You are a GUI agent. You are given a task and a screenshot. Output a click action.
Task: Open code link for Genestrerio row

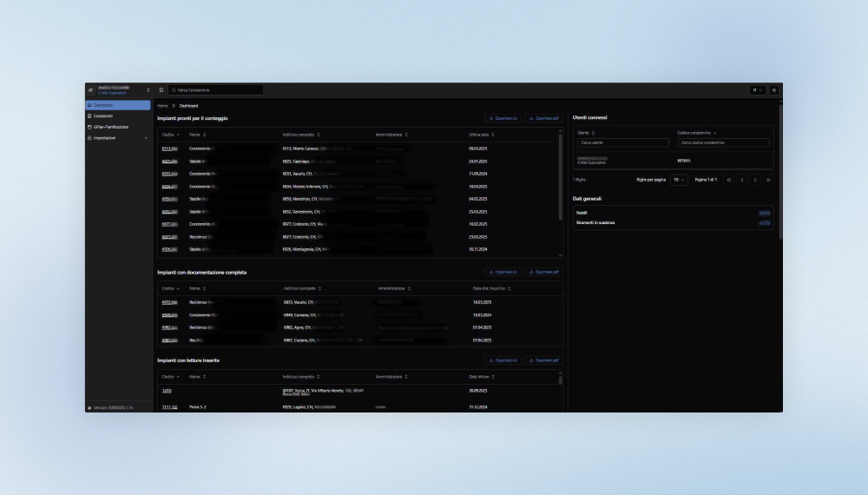coord(169,212)
